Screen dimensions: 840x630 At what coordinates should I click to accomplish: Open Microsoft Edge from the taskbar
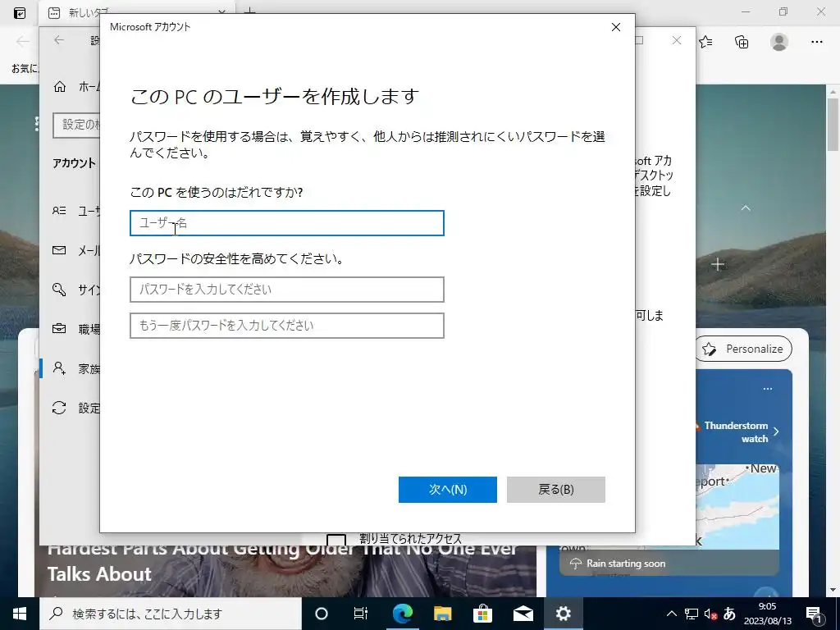(402, 614)
